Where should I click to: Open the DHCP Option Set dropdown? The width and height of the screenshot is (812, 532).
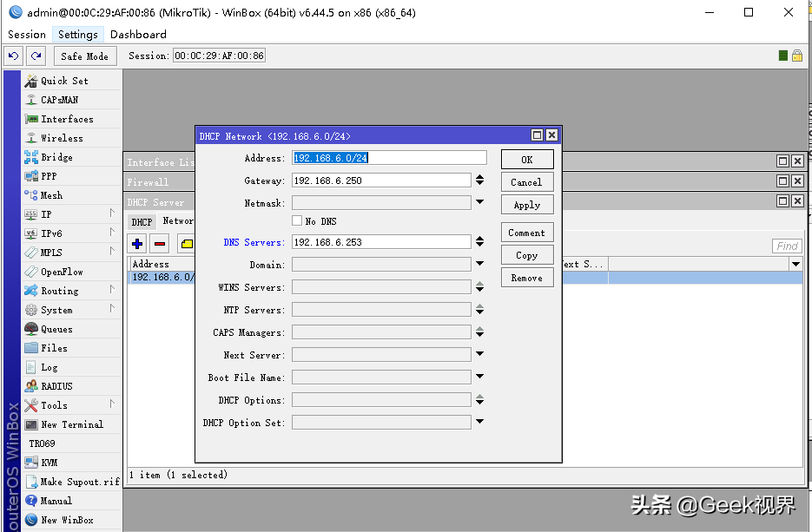coord(480,421)
